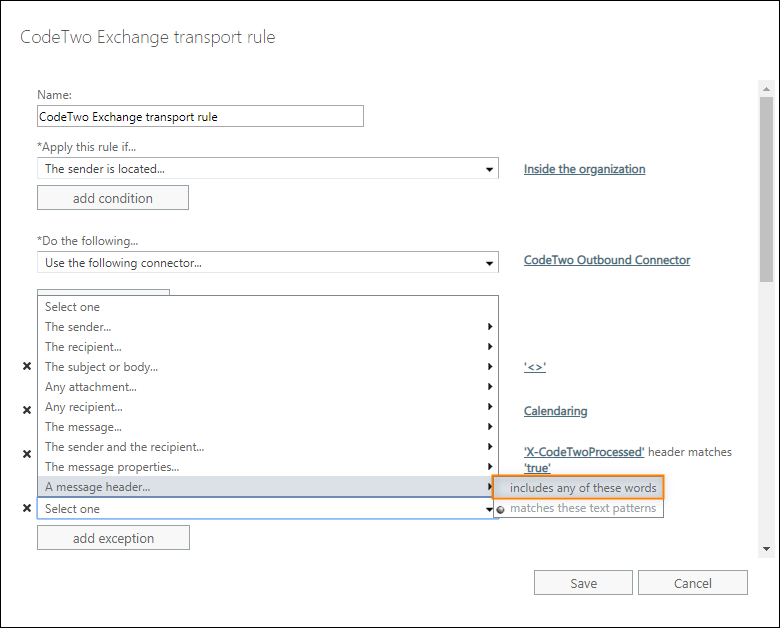Click the 'true' value link
This screenshot has width=780, height=628.
tap(537, 468)
